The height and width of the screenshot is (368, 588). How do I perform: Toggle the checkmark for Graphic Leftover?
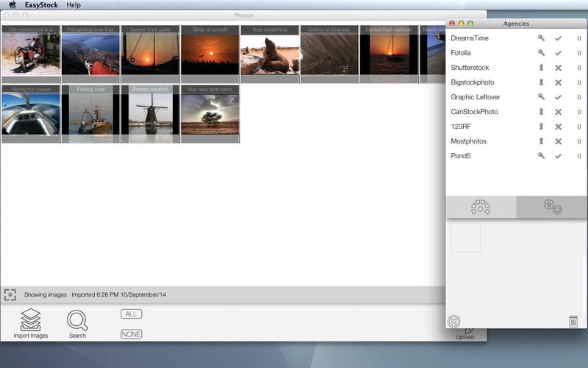[x=558, y=97]
